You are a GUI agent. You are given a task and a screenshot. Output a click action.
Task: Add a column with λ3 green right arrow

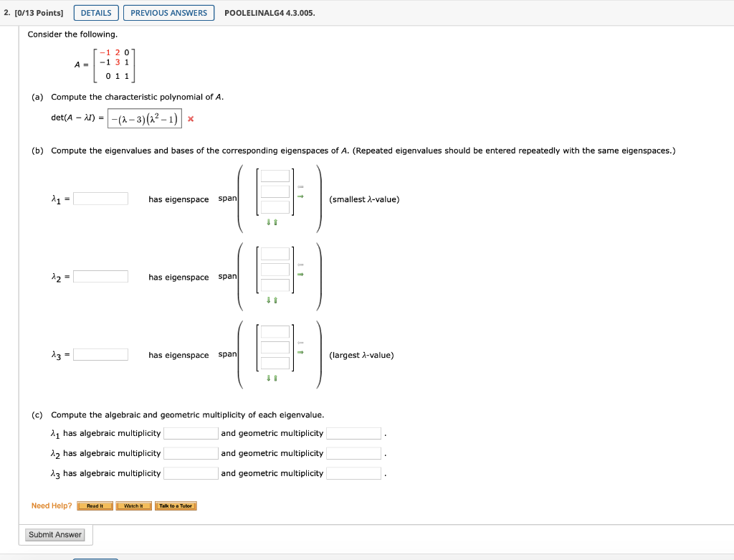click(300, 352)
